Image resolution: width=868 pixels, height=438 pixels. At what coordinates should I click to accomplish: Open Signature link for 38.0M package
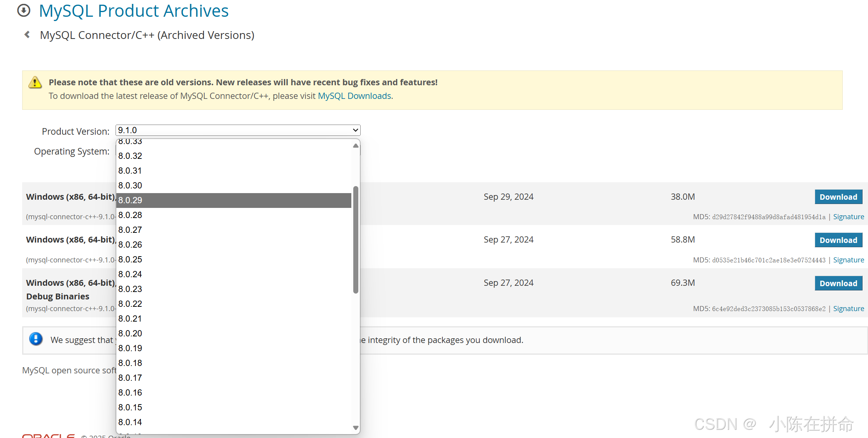848,217
